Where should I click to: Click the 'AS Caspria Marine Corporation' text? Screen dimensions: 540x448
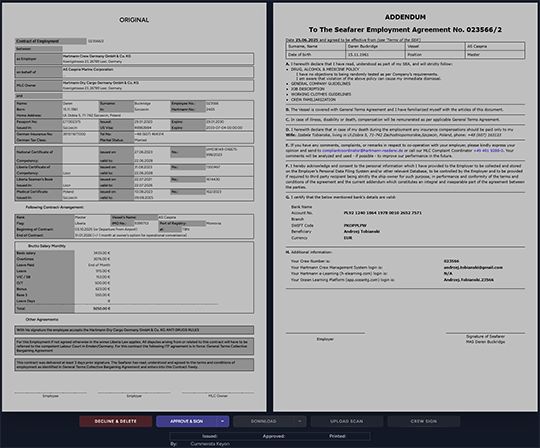(88, 69)
